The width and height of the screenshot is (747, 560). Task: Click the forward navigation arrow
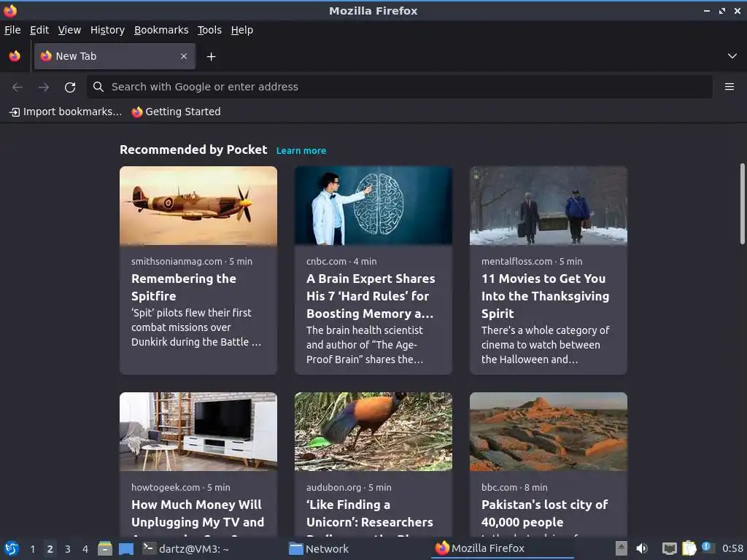[x=44, y=87]
